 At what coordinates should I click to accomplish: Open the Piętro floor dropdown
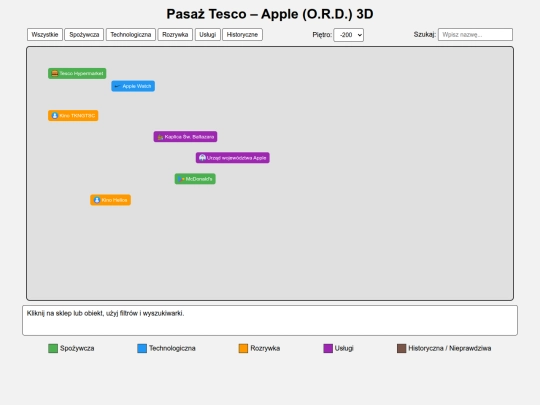click(x=349, y=35)
